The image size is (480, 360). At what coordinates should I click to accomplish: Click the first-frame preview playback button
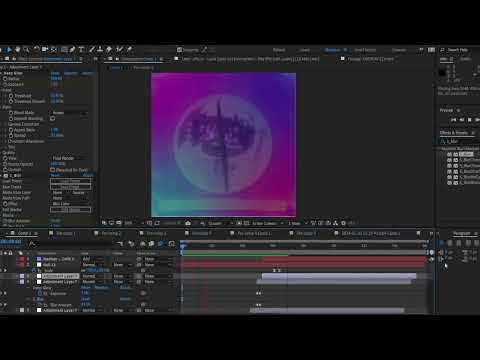coord(454,120)
